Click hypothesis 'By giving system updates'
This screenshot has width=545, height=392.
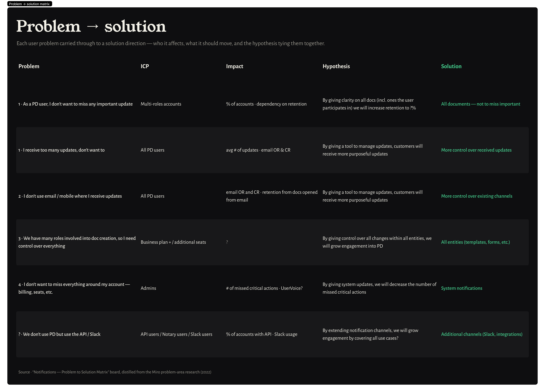[x=379, y=288]
